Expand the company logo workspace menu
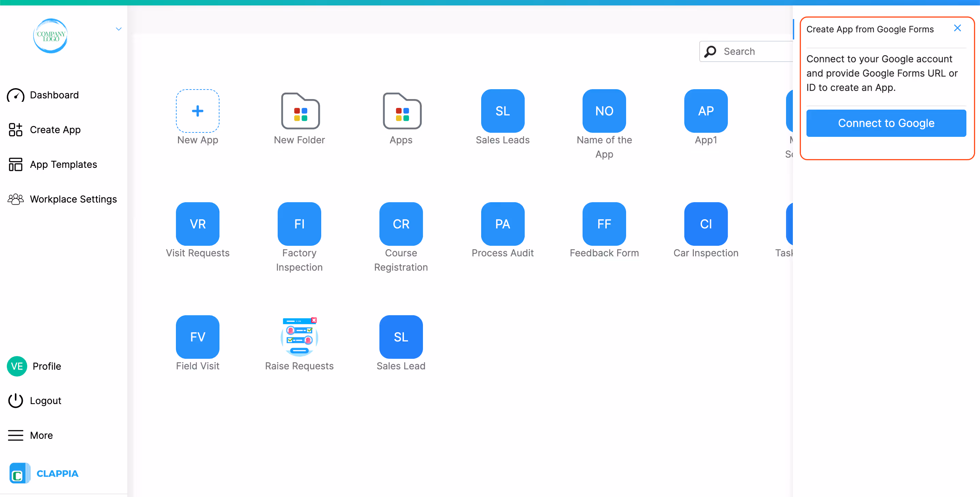Viewport: 980px width, 497px height. [x=118, y=29]
